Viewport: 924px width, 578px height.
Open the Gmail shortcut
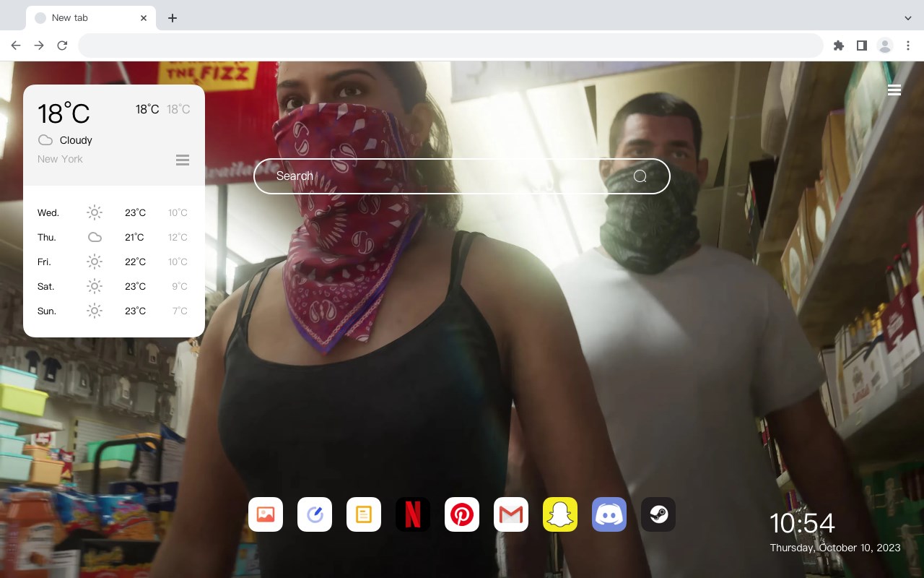pyautogui.click(x=511, y=514)
